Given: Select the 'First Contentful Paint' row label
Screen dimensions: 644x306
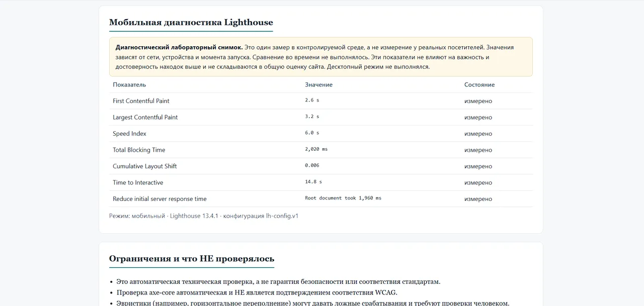Looking at the screenshot, I should 141,101.
